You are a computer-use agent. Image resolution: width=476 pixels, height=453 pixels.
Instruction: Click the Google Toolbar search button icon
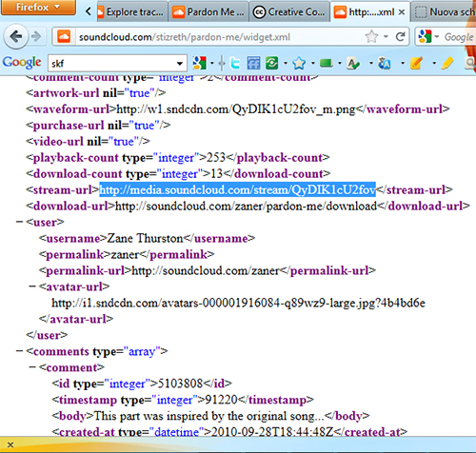pos(200,63)
